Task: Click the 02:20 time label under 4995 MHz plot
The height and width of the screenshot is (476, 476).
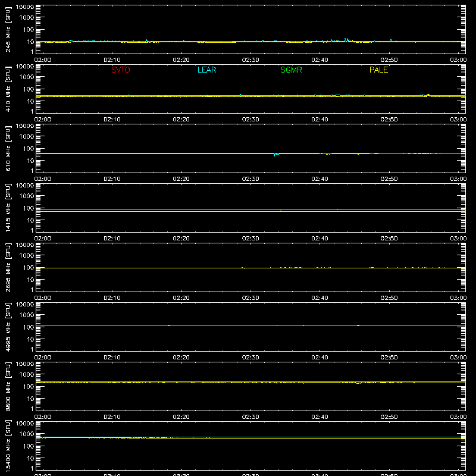Action: click(x=181, y=358)
